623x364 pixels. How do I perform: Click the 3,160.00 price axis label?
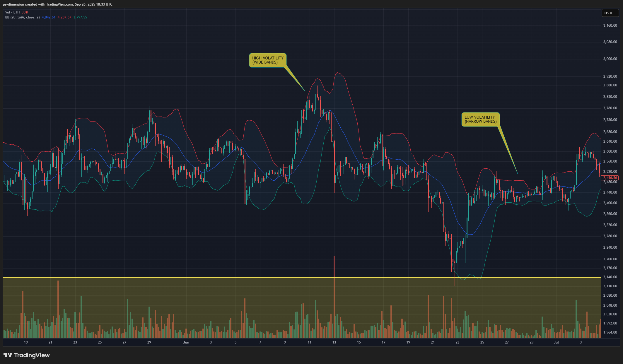[x=610, y=25]
